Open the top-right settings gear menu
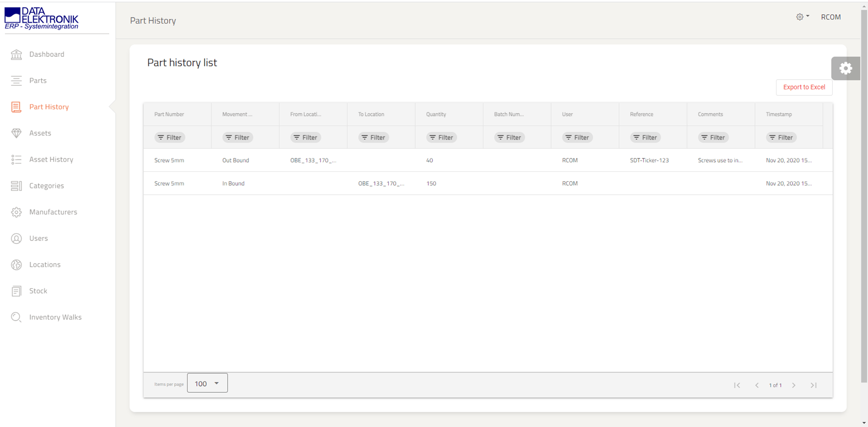 pyautogui.click(x=802, y=17)
